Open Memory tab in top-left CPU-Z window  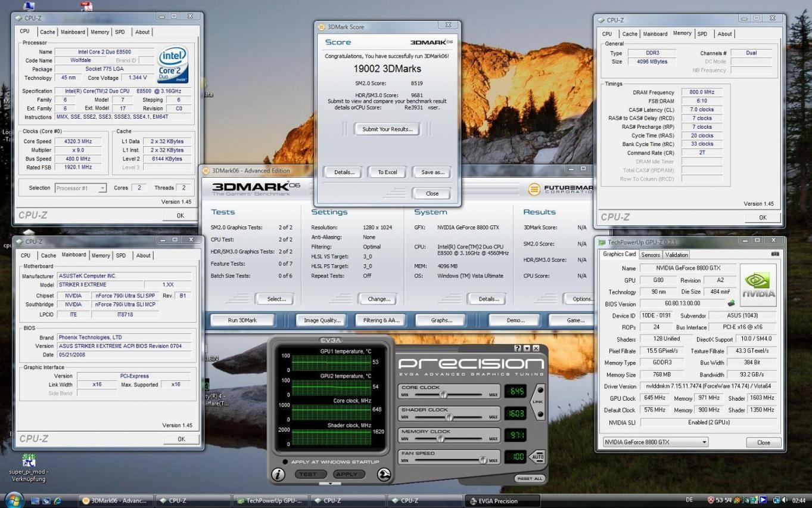click(99, 32)
